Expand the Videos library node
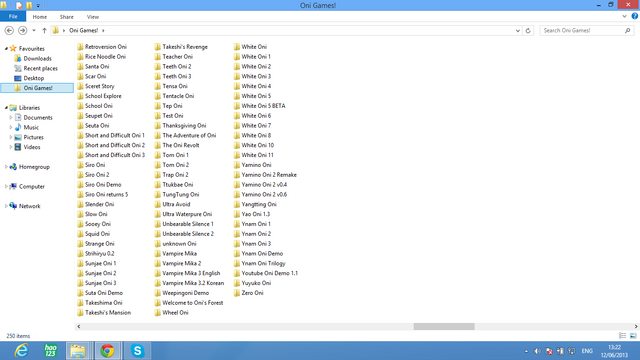This screenshot has height=360, width=640. 11,147
